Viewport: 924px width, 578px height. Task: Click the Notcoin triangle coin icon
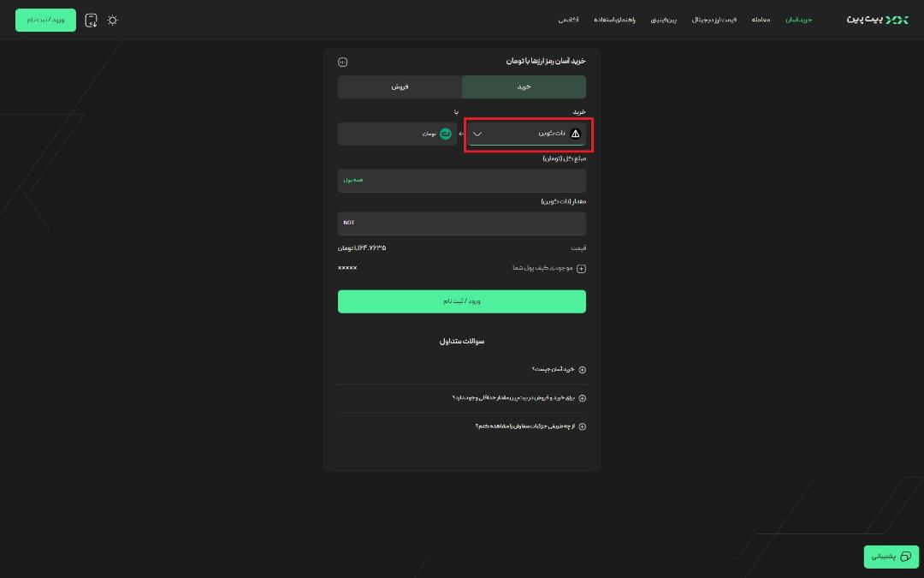click(576, 134)
